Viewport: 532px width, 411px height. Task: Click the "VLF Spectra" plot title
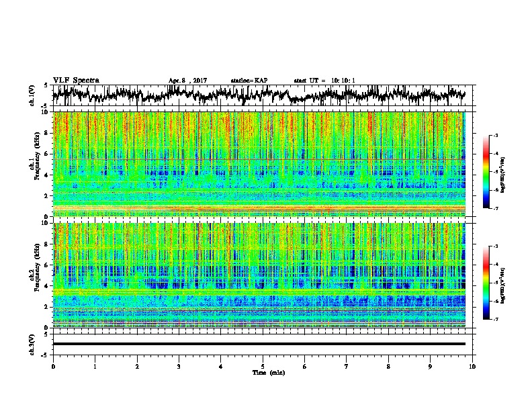(x=76, y=81)
